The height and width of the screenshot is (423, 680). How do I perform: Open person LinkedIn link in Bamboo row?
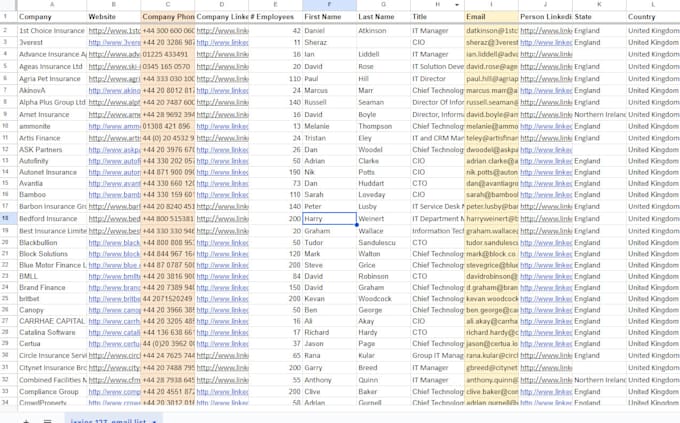click(546, 195)
